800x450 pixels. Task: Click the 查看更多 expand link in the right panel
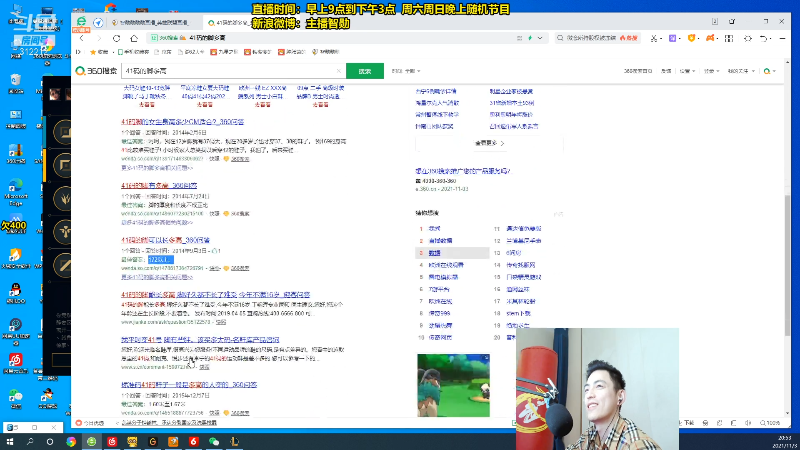tap(489, 143)
